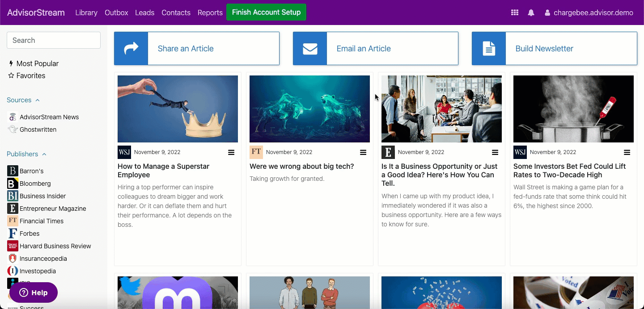
Task: Click the Barron's publisher icon
Action: point(13,171)
